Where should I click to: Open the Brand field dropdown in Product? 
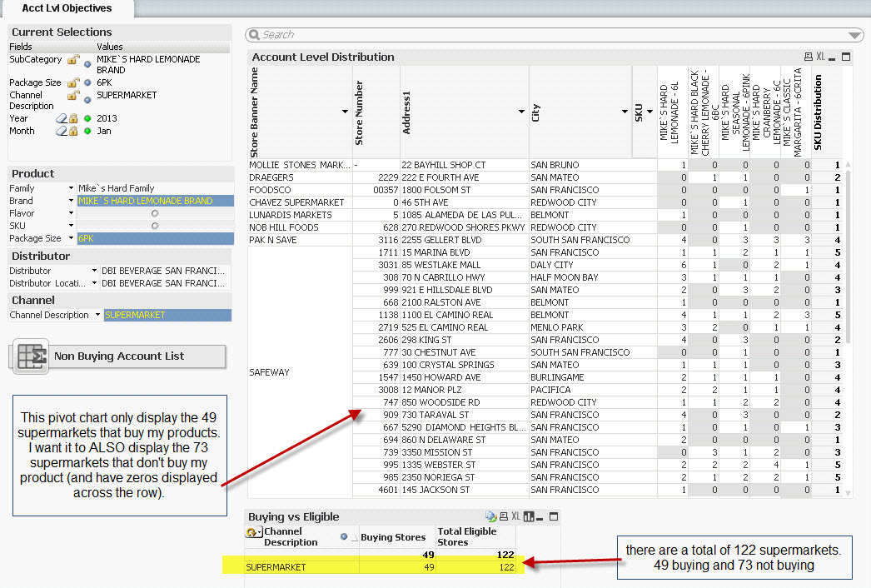[x=71, y=201]
